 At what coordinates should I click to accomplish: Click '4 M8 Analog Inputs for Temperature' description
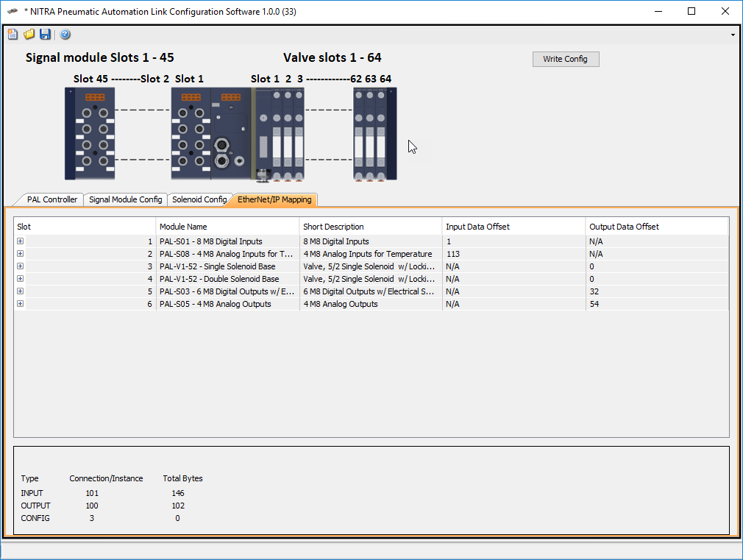(x=371, y=254)
